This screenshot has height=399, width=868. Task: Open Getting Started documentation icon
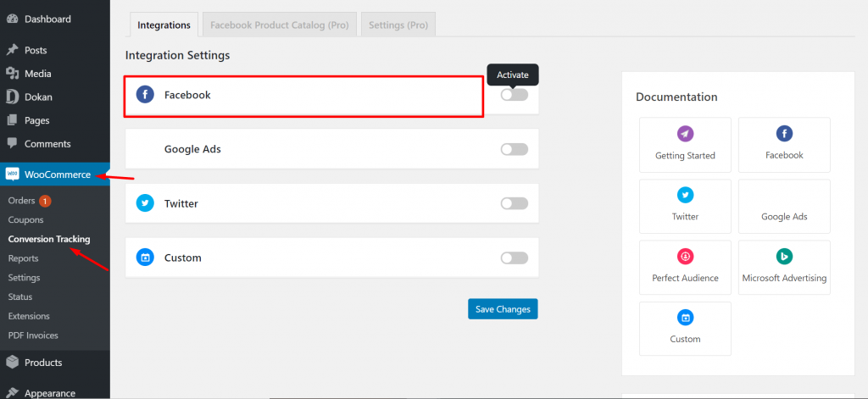click(x=685, y=134)
